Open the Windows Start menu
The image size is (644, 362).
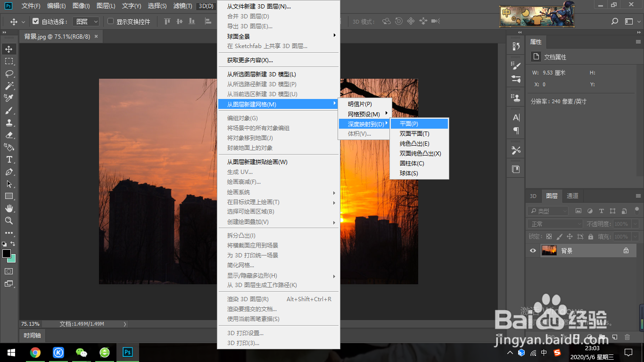point(11,352)
